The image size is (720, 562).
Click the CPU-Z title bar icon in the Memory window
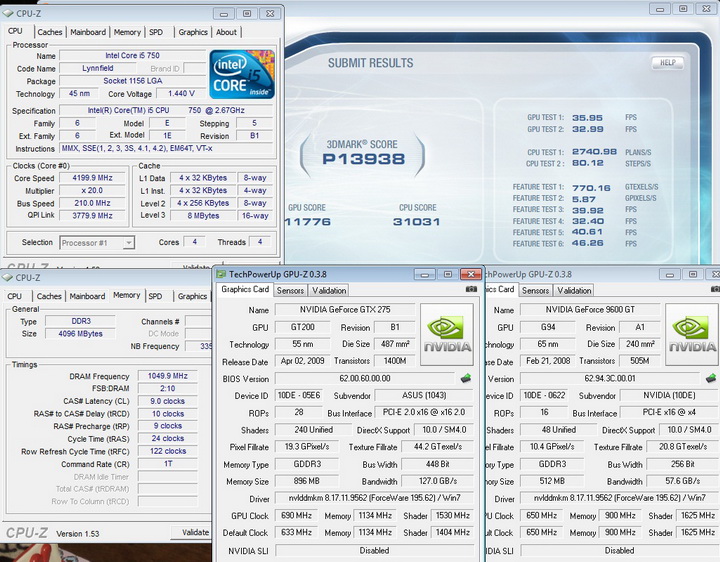point(7,277)
